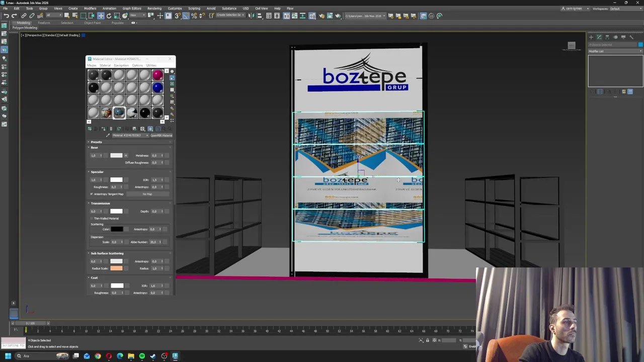
Task: Click Sample Type sphere icon
Action: click(172, 72)
